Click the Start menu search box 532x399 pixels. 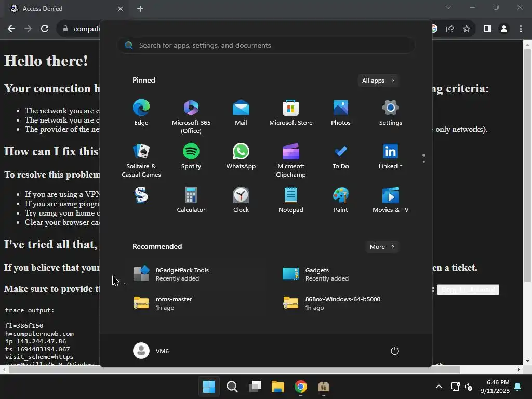[266, 45]
